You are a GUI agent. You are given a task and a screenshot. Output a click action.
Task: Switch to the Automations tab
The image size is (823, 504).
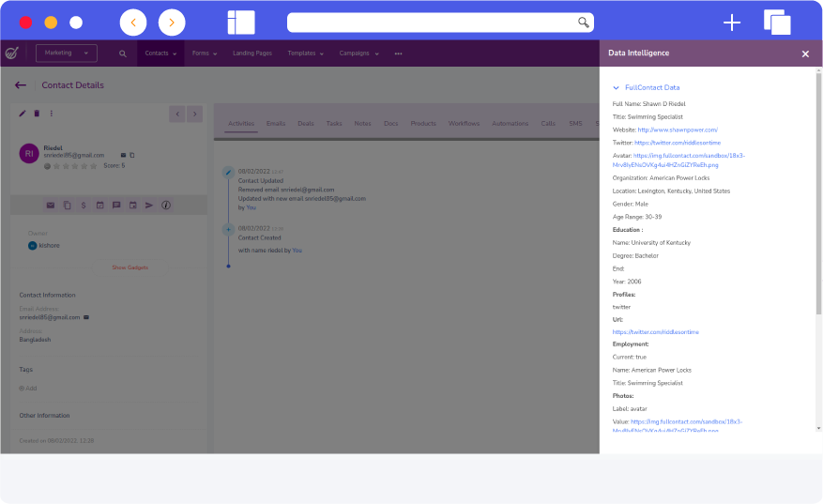[511, 123]
